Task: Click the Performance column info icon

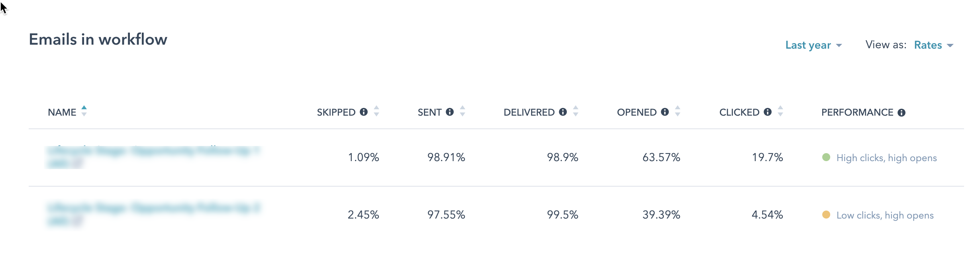Action: point(902,113)
